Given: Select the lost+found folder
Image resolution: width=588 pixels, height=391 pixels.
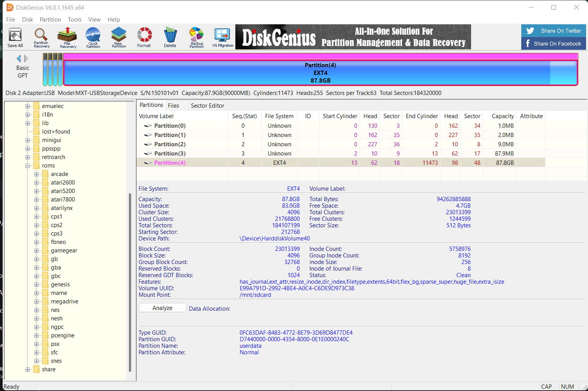Looking at the screenshot, I should 56,132.
